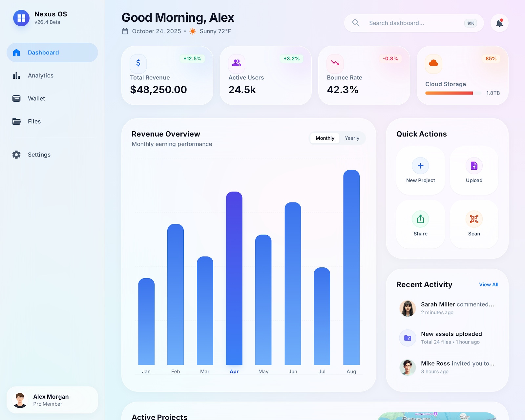Click the Nexus OS logo icon
This screenshot has width=525, height=420.
click(21, 18)
